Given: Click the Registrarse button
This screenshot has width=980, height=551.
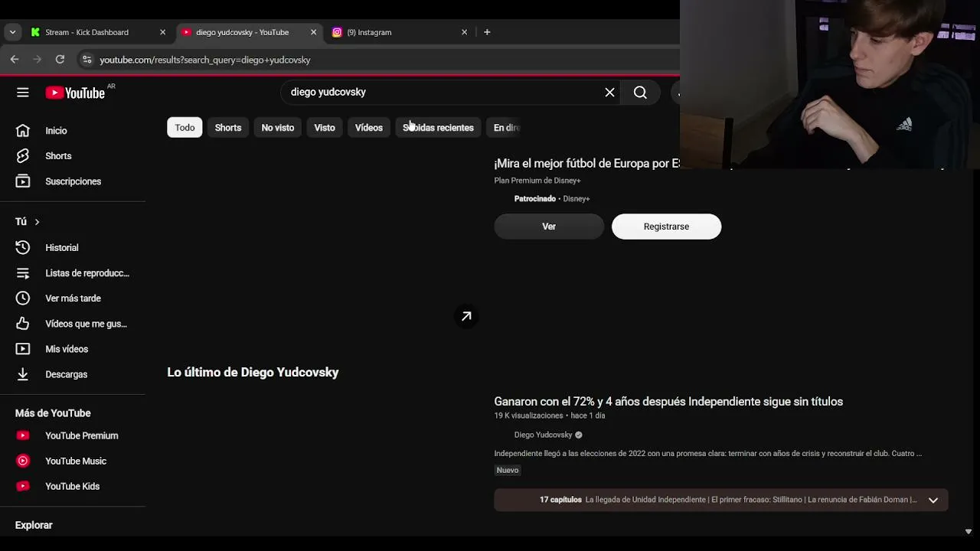Looking at the screenshot, I should (x=666, y=227).
